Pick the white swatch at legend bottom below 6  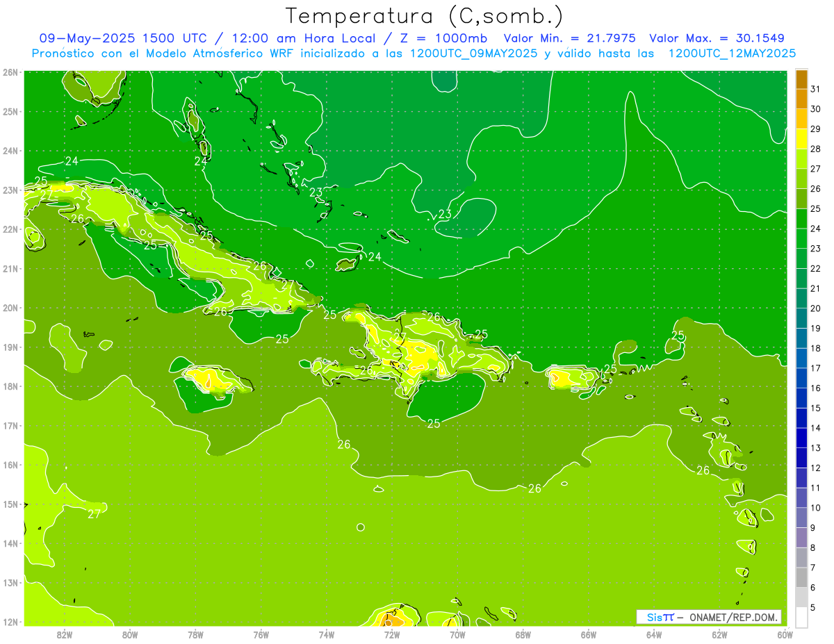(x=802, y=617)
